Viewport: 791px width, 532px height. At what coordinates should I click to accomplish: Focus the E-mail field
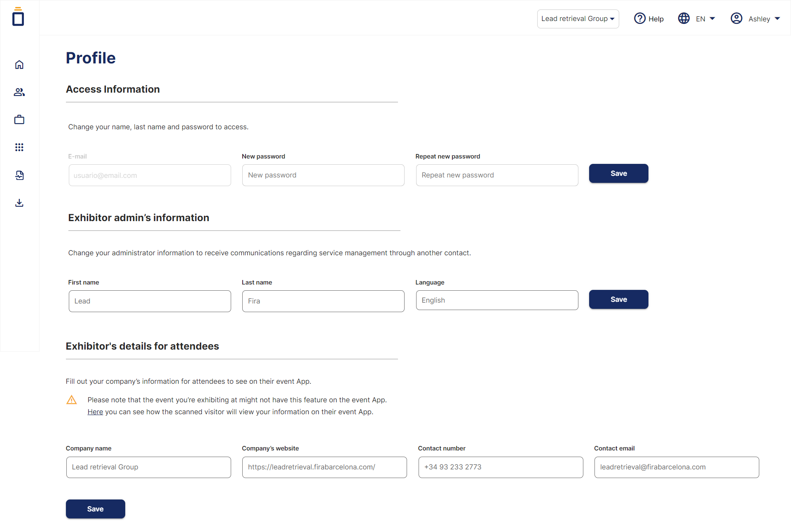coord(150,175)
